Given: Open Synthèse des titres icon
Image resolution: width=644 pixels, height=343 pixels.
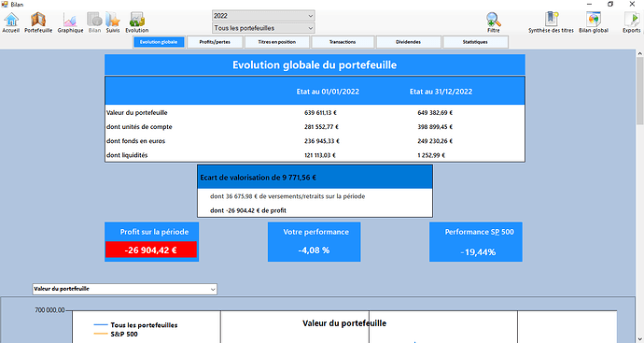Looking at the screenshot, I should pos(551,22).
